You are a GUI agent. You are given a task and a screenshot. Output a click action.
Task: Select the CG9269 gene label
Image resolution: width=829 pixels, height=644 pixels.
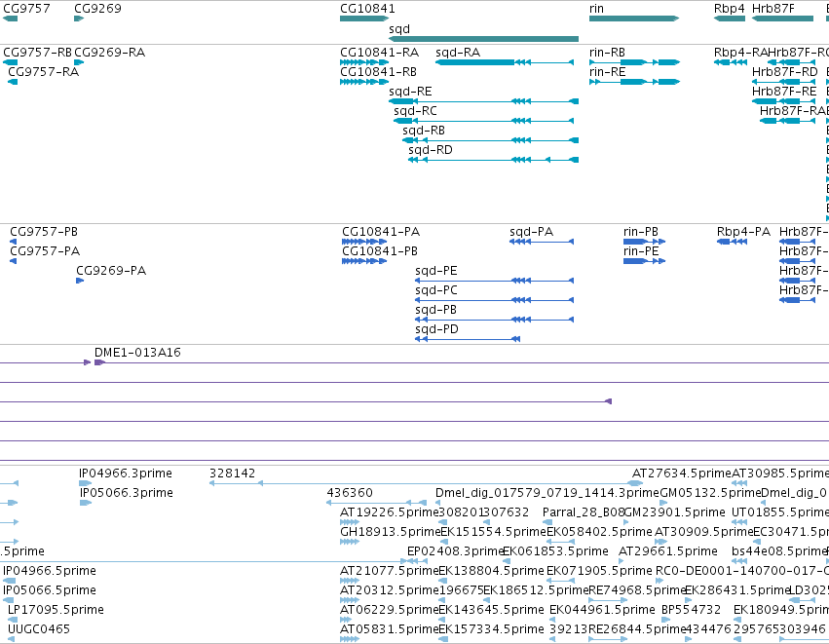pyautogui.click(x=97, y=9)
